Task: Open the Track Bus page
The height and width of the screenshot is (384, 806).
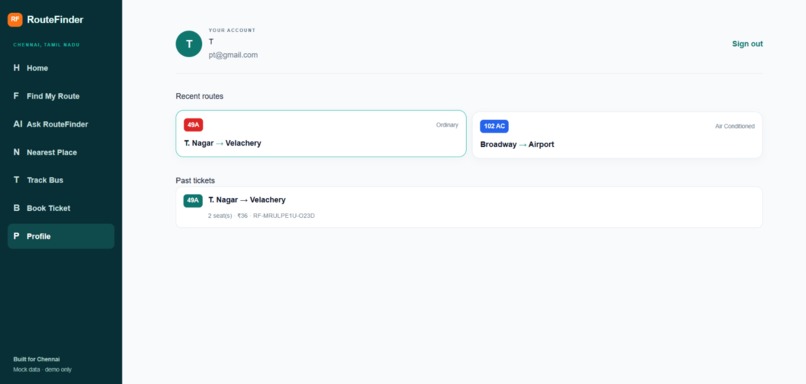Action: pyautogui.click(x=61, y=180)
